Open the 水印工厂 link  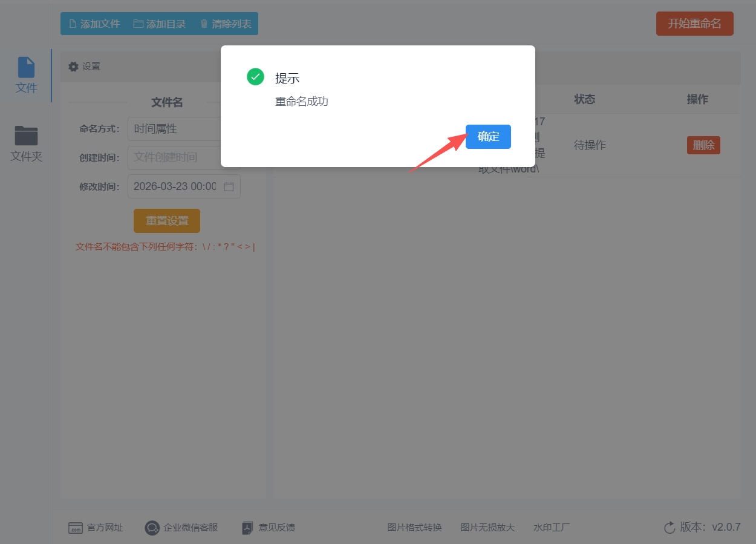(551, 527)
